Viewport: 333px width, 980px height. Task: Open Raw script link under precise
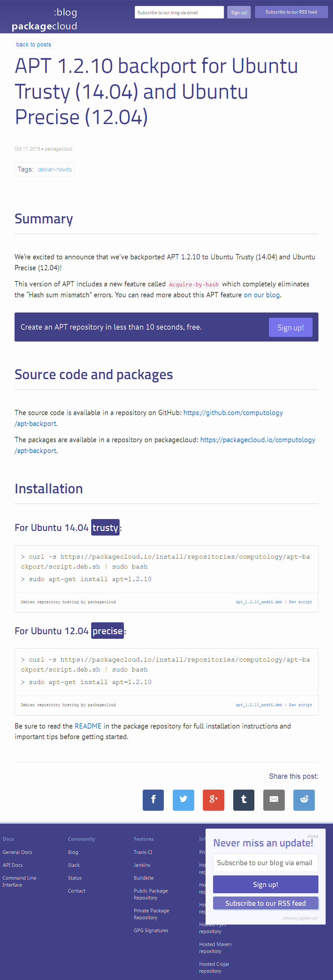click(300, 705)
